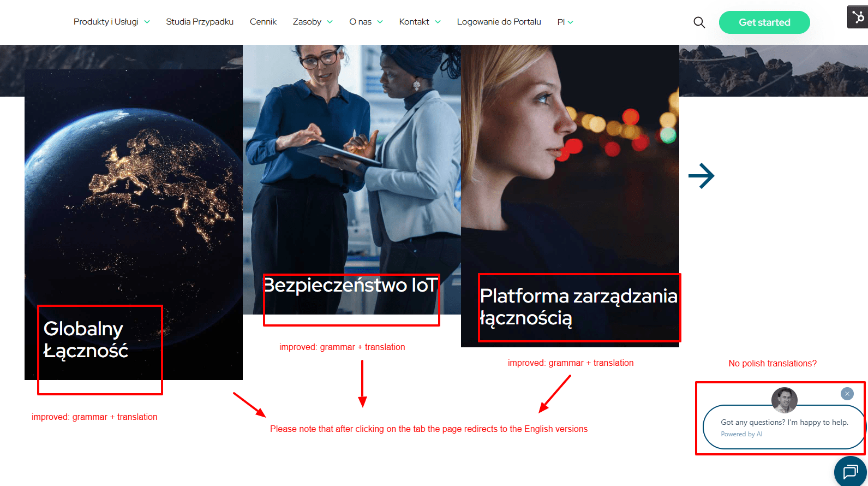This screenshot has width=868, height=486.
Task: Close the chat greeting popup
Action: pos(847,394)
